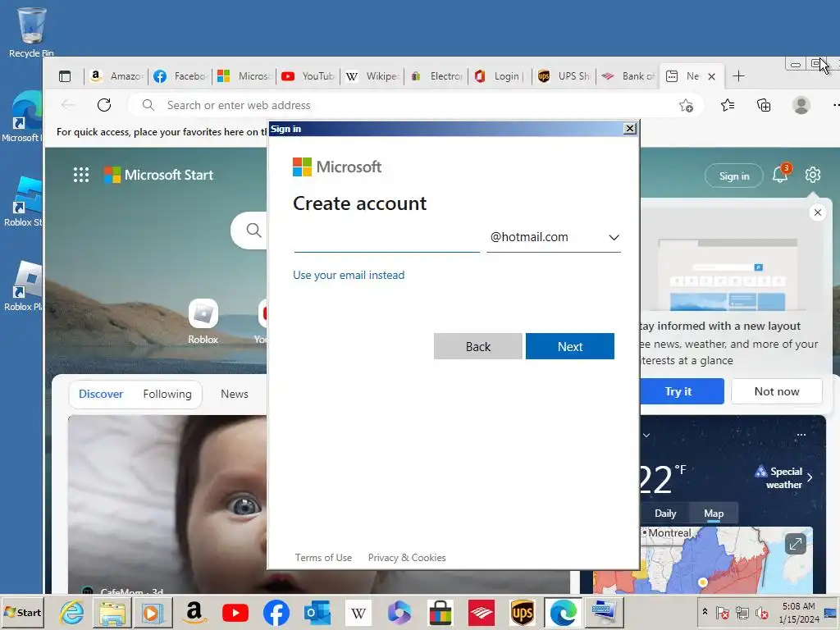Select the Following feed tab
This screenshot has width=840, height=630.
point(167,395)
